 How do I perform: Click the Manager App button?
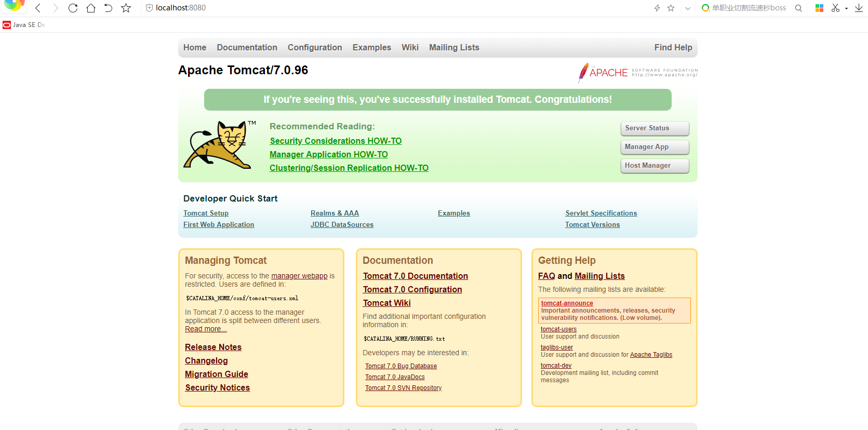[x=655, y=147]
